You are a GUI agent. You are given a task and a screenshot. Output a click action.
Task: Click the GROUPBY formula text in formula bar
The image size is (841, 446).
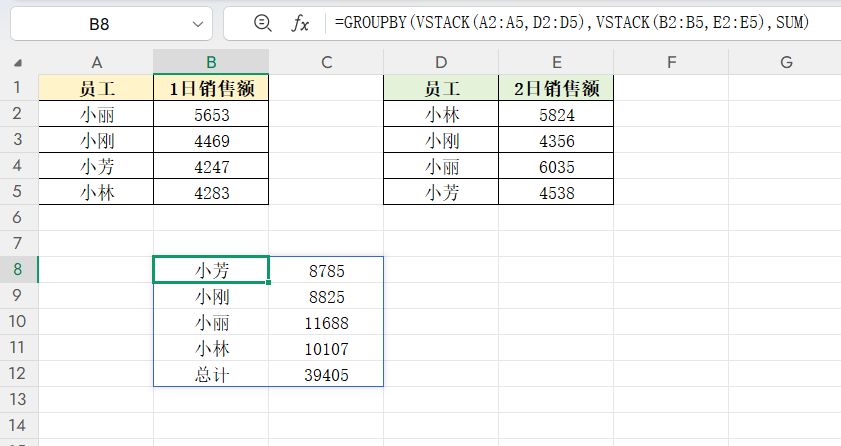pos(571,23)
